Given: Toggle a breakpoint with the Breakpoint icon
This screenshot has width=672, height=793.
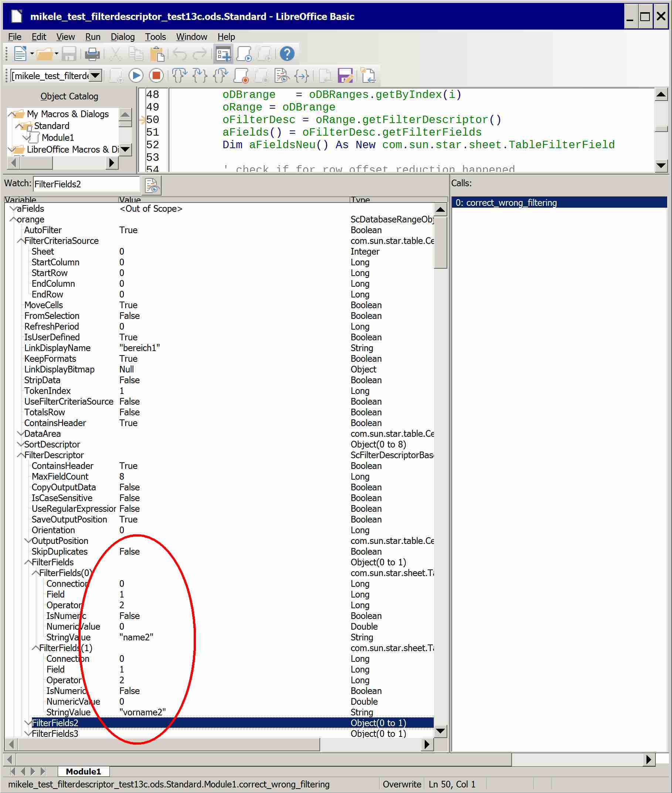Looking at the screenshot, I should pos(241,75).
